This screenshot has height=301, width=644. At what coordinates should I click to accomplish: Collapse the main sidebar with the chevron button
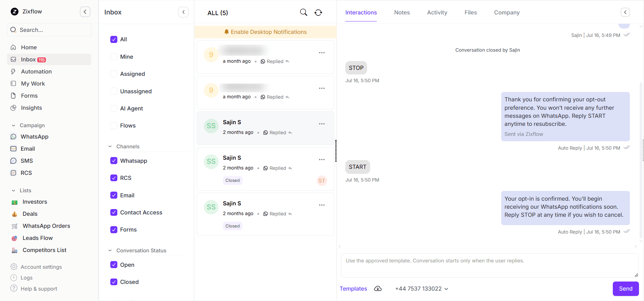click(85, 12)
